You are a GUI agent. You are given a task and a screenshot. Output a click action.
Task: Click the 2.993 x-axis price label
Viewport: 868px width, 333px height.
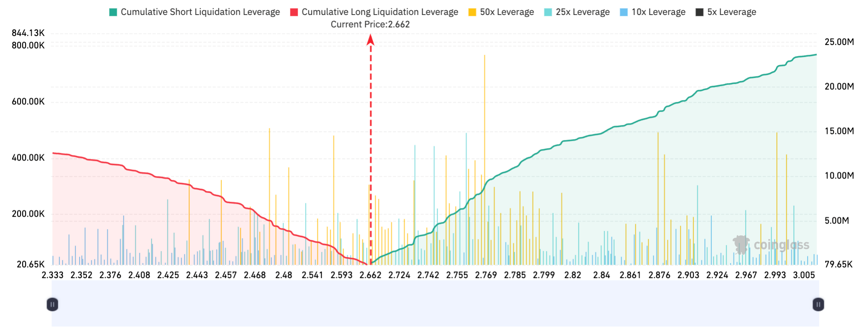point(775,275)
